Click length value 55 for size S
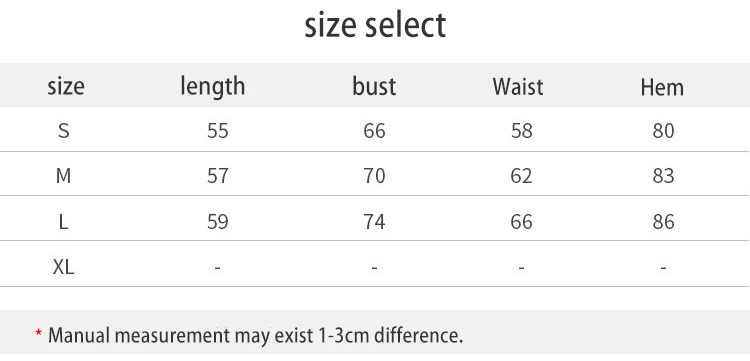This screenshot has height=361, width=750. [218, 131]
